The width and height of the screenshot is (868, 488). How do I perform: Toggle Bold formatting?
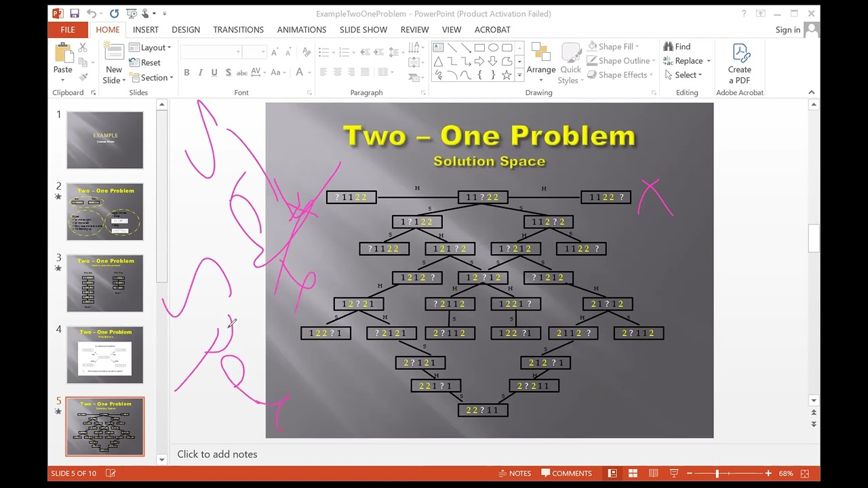186,73
